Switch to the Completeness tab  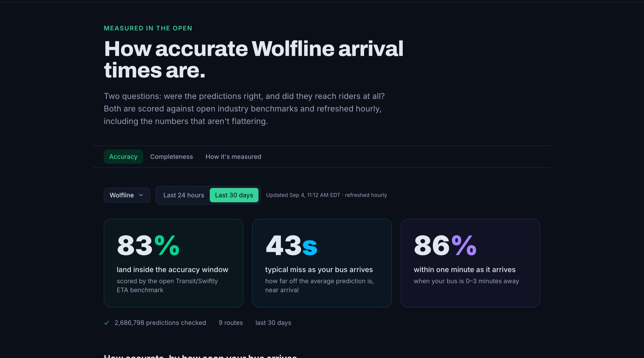171,157
